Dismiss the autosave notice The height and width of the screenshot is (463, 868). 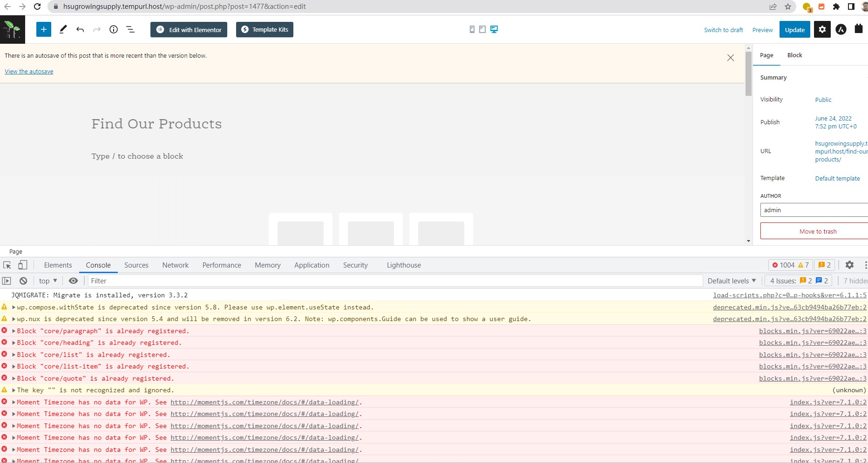point(731,58)
